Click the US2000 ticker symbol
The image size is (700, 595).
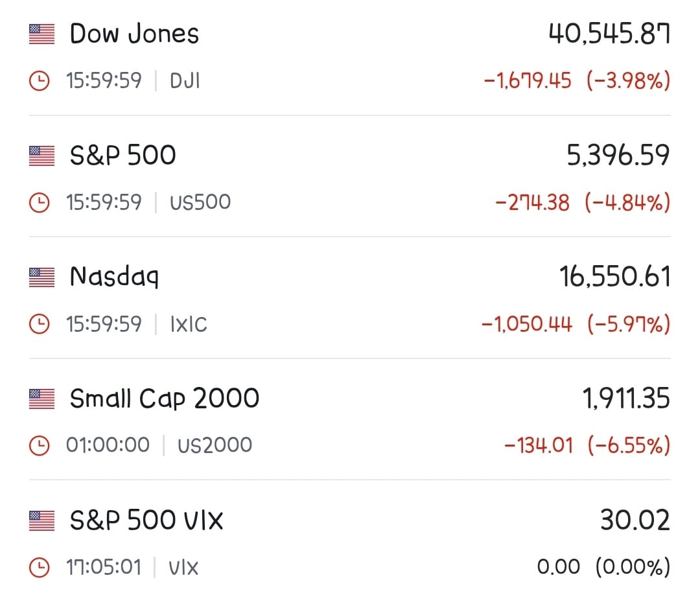[215, 445]
